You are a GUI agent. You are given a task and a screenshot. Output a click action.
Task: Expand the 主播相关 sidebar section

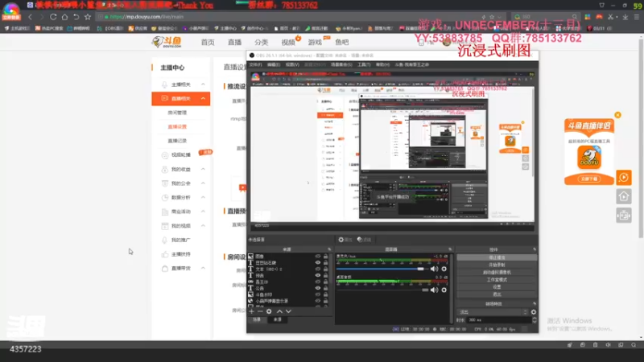(x=203, y=84)
